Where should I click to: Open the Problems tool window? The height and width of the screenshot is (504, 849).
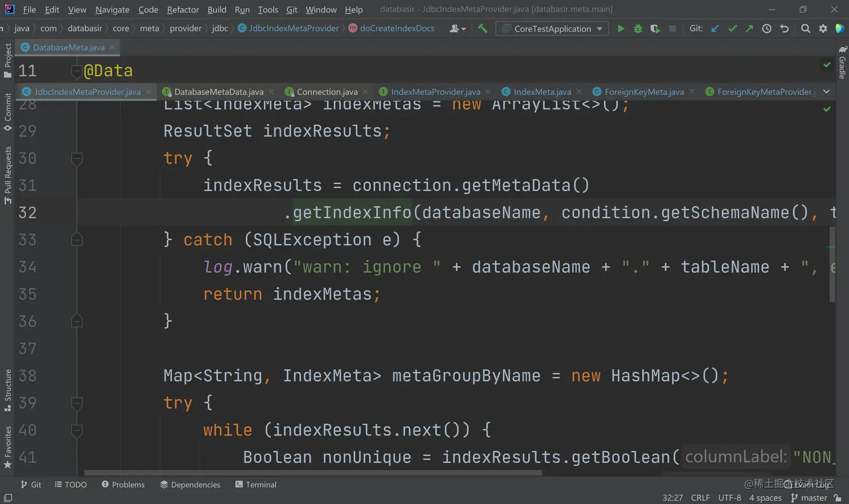[x=123, y=484]
